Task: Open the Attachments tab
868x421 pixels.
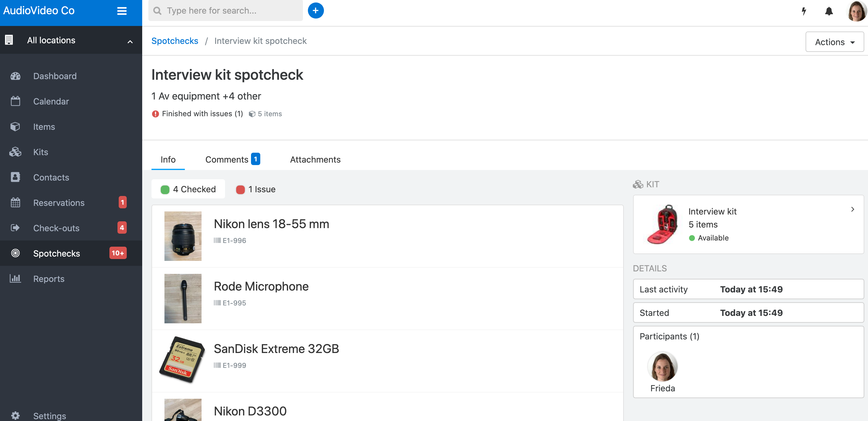Action: 315,160
